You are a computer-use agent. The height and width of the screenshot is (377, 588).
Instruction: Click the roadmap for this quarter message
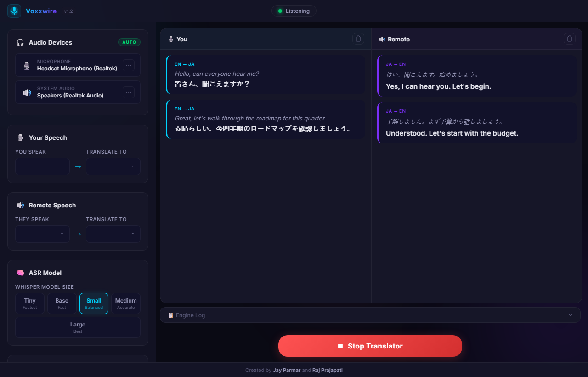click(250, 118)
